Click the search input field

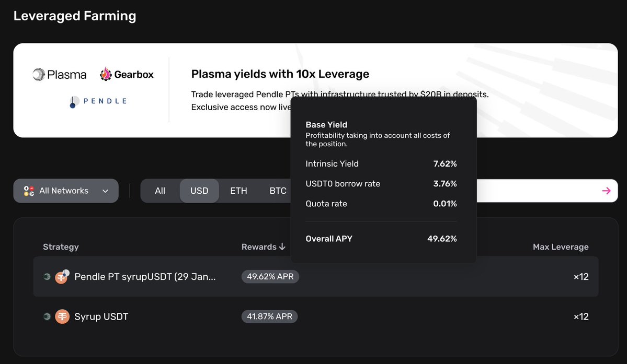[533, 191]
